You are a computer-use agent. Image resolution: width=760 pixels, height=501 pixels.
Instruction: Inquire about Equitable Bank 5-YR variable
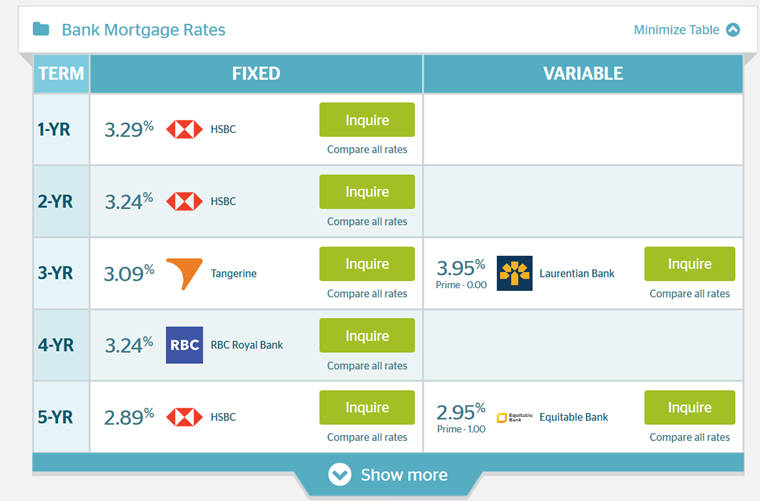click(689, 407)
